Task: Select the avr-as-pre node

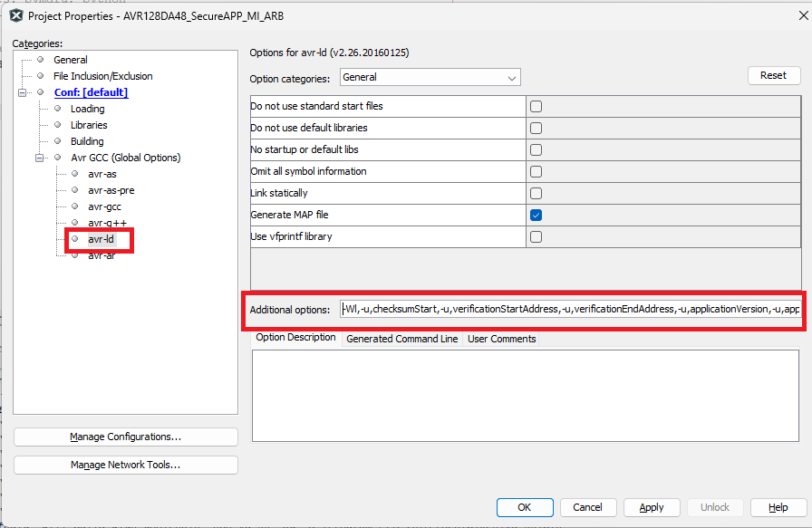Action: click(111, 190)
